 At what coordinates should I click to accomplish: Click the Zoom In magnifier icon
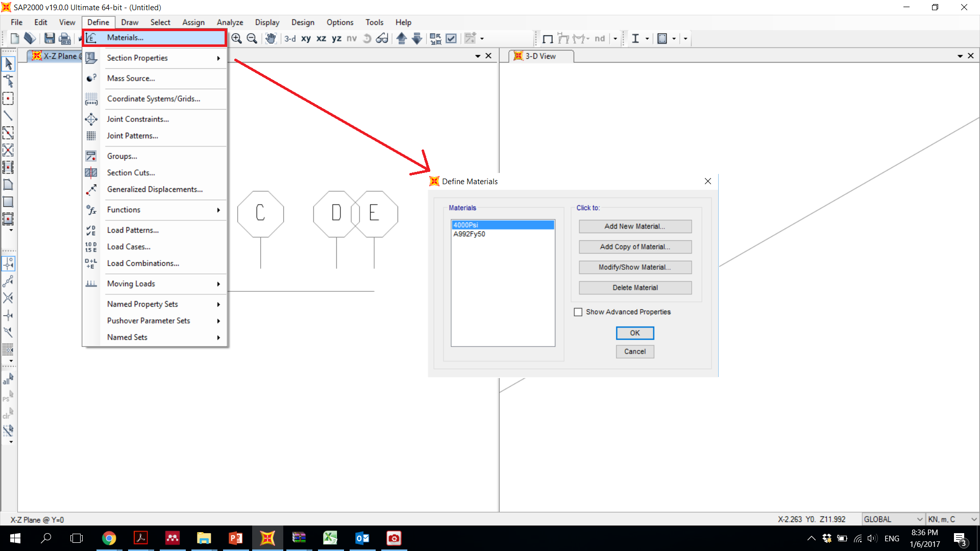pyautogui.click(x=236, y=38)
